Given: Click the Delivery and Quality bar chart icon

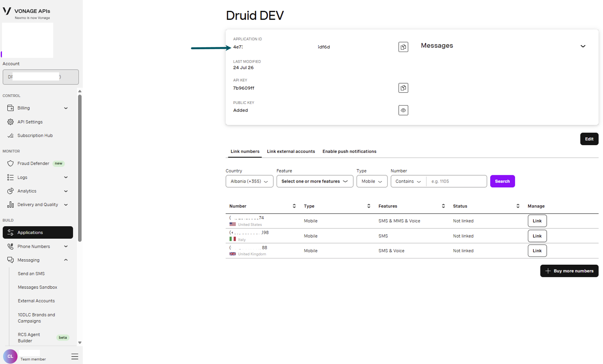Looking at the screenshot, I should coord(11,205).
